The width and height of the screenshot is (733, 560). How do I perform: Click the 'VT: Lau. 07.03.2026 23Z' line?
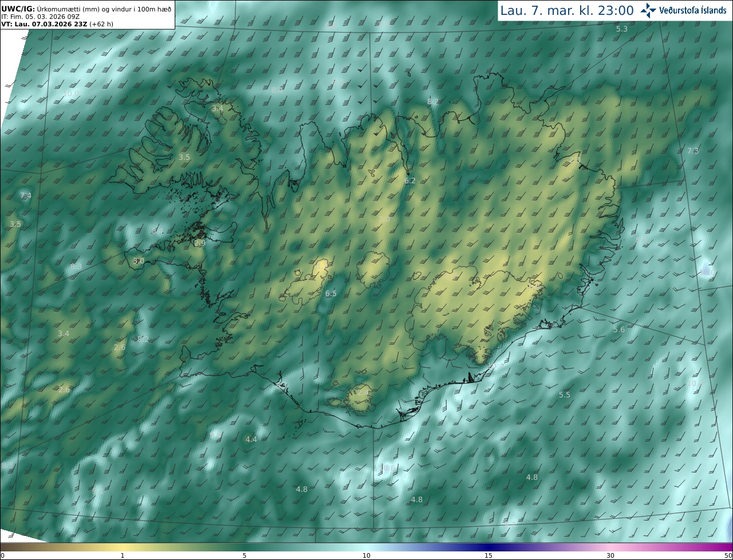click(56, 24)
